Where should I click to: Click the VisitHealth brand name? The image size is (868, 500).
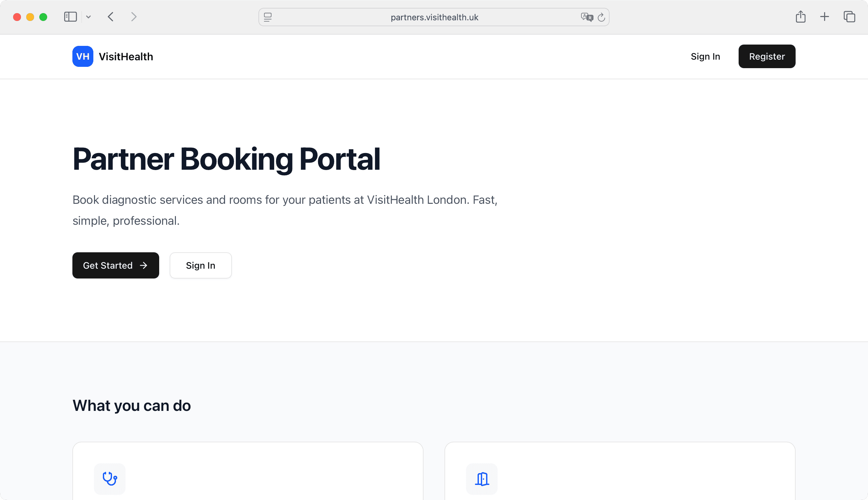[126, 56]
